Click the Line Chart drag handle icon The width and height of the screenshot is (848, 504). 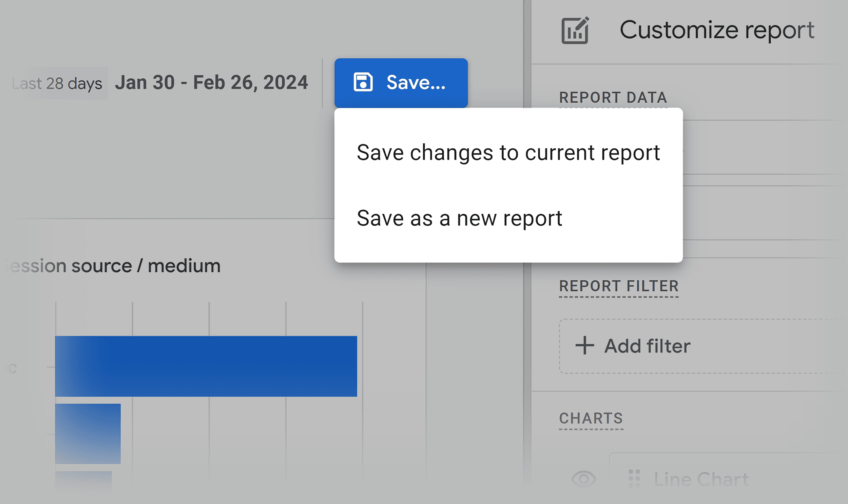point(634,479)
